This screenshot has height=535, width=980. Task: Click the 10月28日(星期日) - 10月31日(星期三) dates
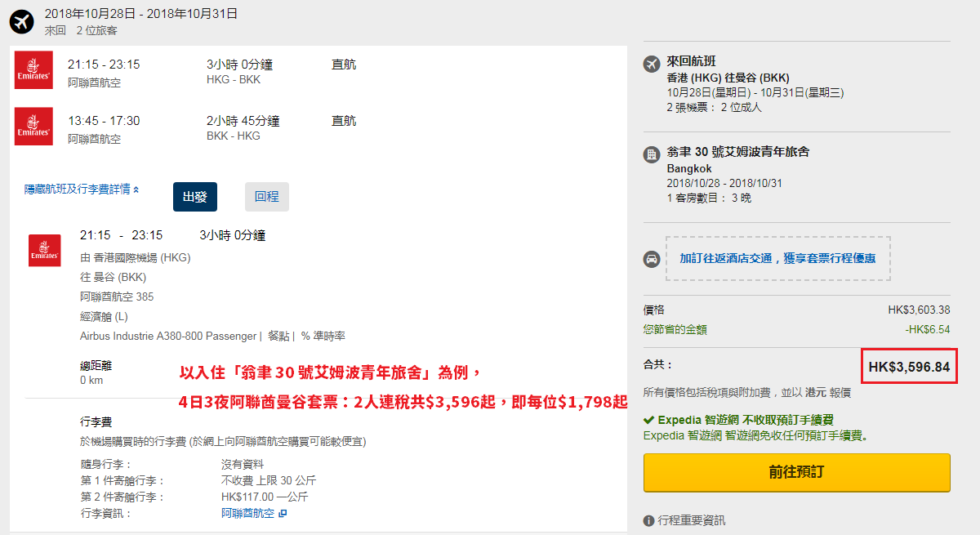coord(755,92)
